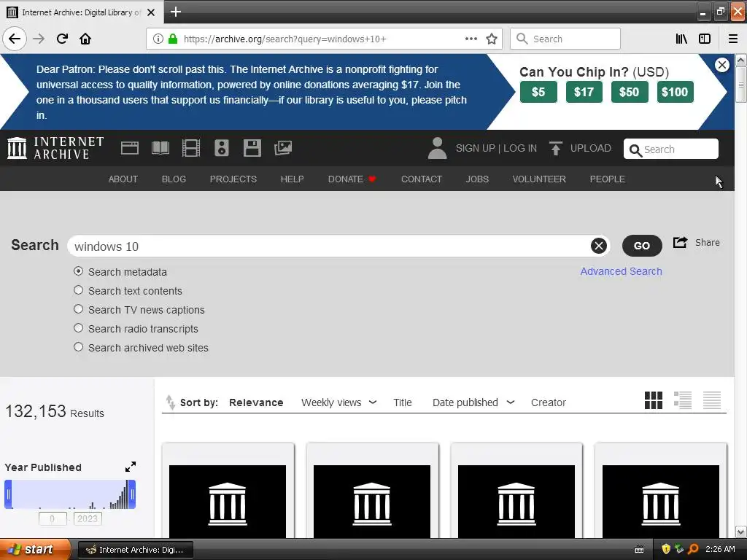Open the Windows Start button
The image size is (747, 560).
(x=35, y=549)
